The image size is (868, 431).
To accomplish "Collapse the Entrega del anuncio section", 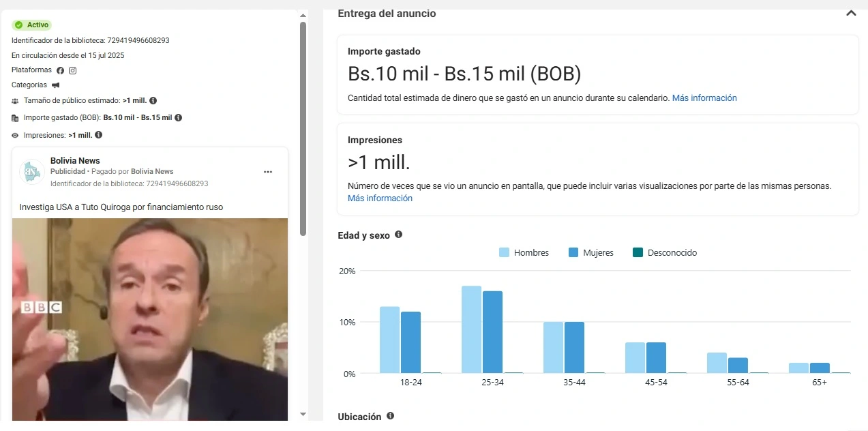I will pyautogui.click(x=850, y=13).
